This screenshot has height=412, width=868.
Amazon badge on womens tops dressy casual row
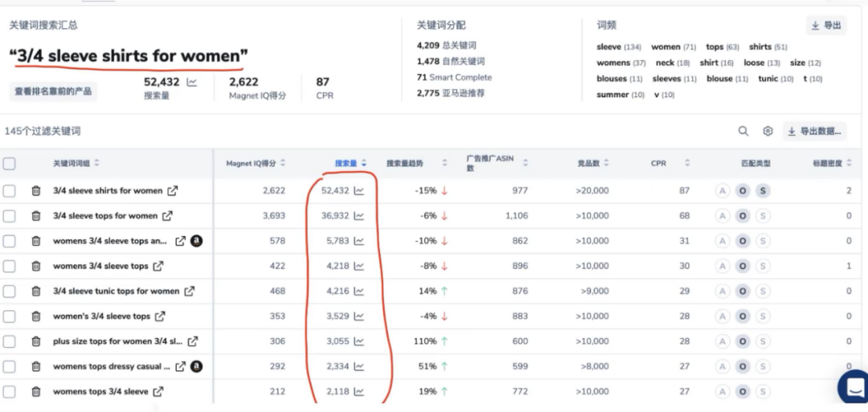tap(196, 366)
